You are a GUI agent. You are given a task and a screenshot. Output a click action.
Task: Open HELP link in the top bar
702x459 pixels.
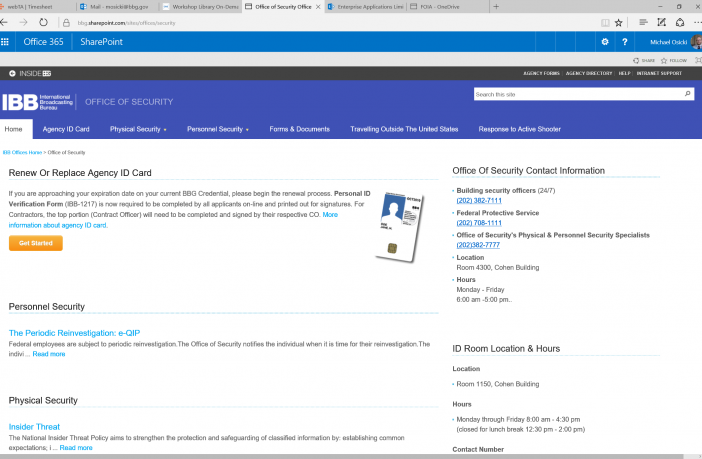click(x=624, y=73)
